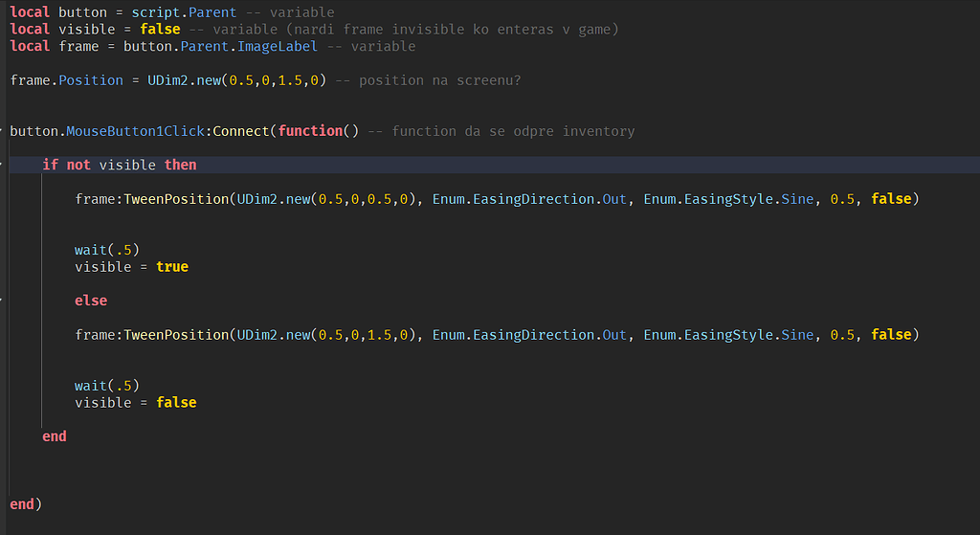Collapse the MouseButton1Click function fold arrow
980x535 pixels.
(1, 131)
